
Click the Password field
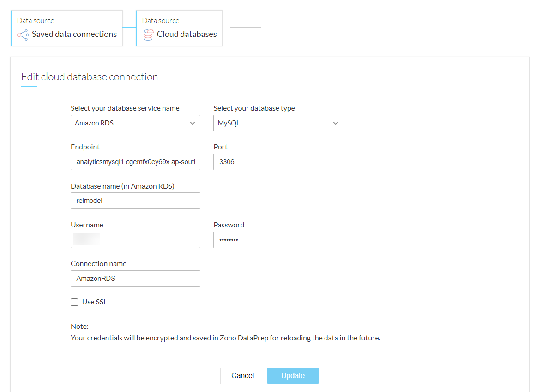tap(278, 240)
